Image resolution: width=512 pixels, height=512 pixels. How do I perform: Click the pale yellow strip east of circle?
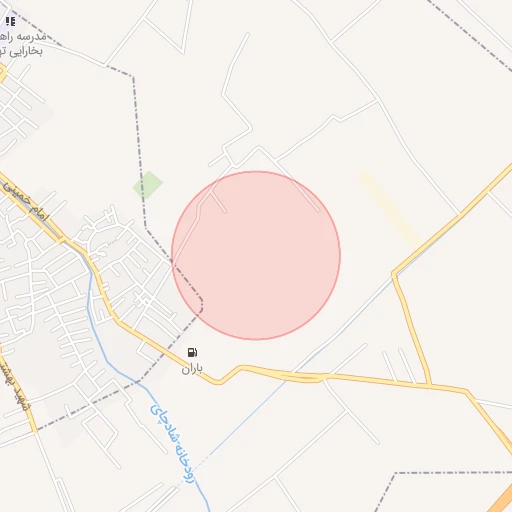(x=391, y=211)
